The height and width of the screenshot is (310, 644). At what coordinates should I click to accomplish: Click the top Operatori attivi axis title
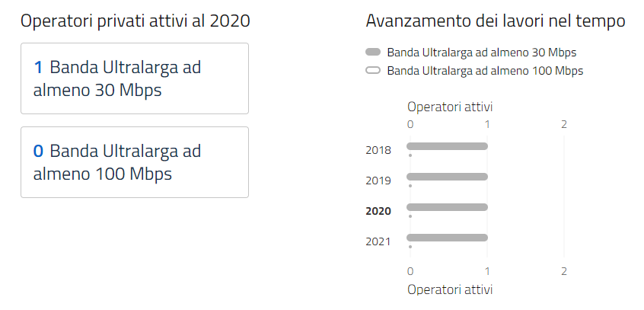pos(450,107)
